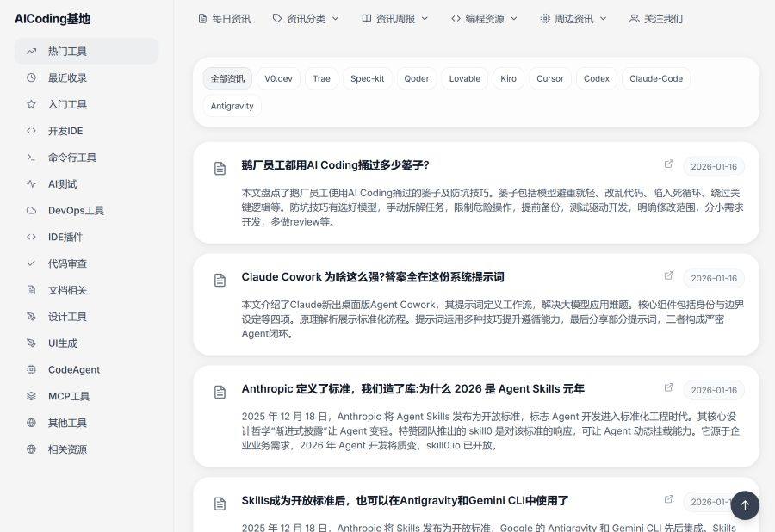Expand the 编程资源 dropdown menu
Screen dimensions: 775x532
pos(484,18)
